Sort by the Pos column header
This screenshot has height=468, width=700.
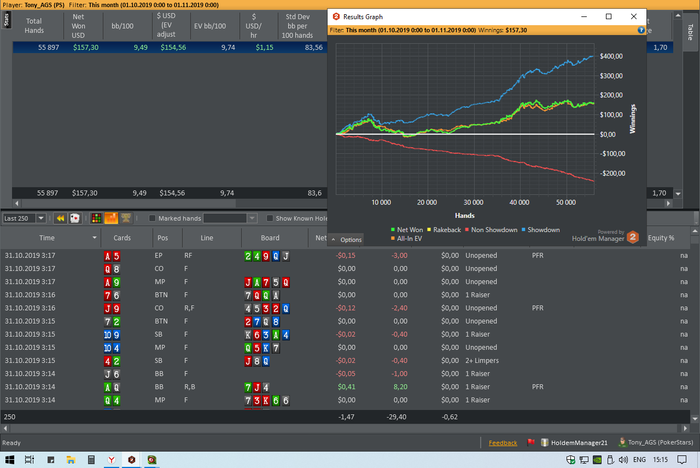click(x=162, y=238)
